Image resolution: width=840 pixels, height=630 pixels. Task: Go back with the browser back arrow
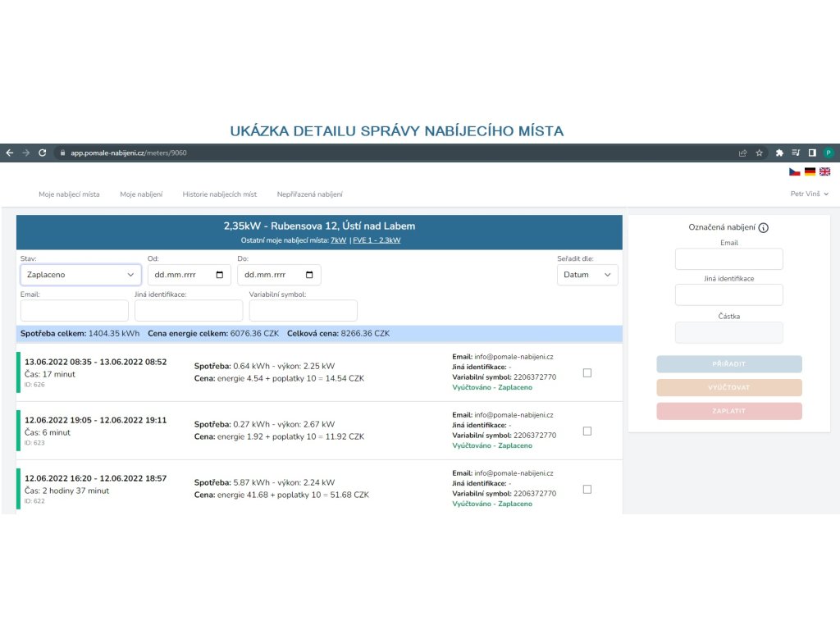tap(10, 153)
